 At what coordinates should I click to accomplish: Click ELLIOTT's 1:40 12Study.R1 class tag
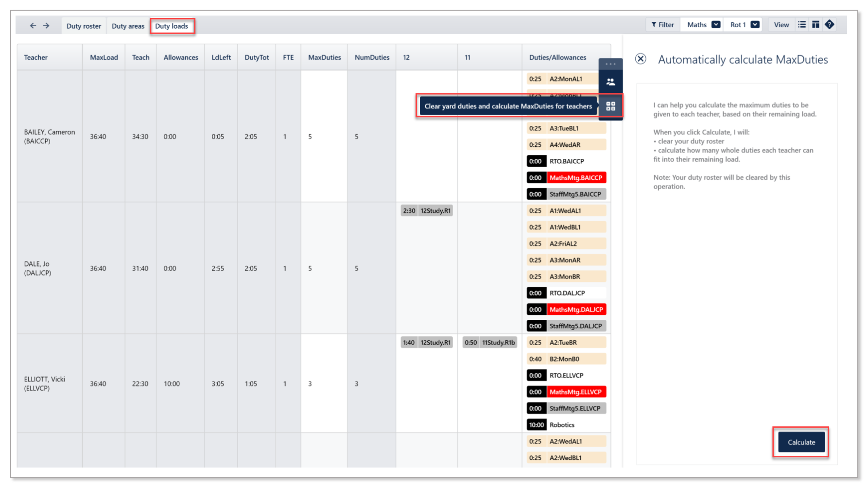click(427, 343)
